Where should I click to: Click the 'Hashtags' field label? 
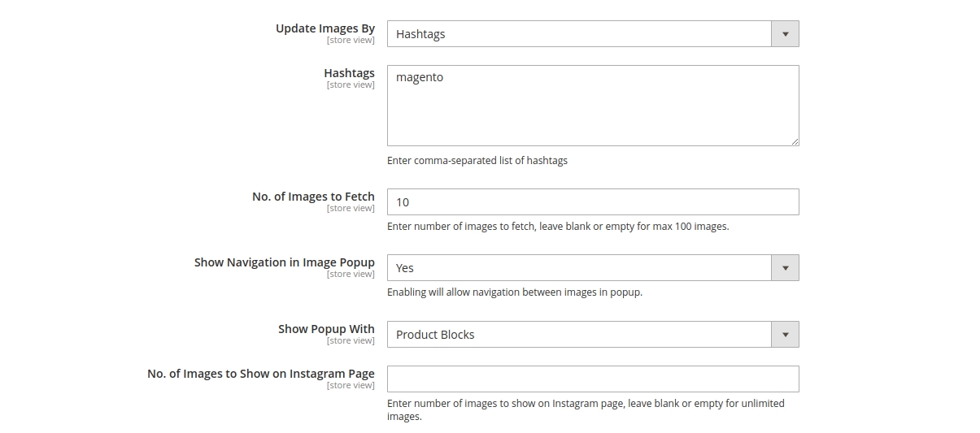[349, 73]
